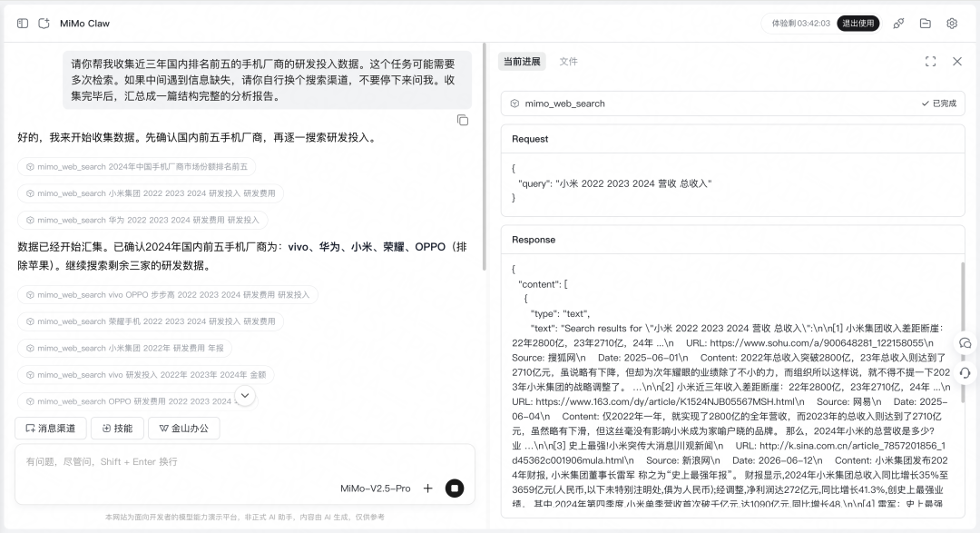Open the MiMo-V2.5-Pro model selector
980x533 pixels.
pyautogui.click(x=375, y=488)
